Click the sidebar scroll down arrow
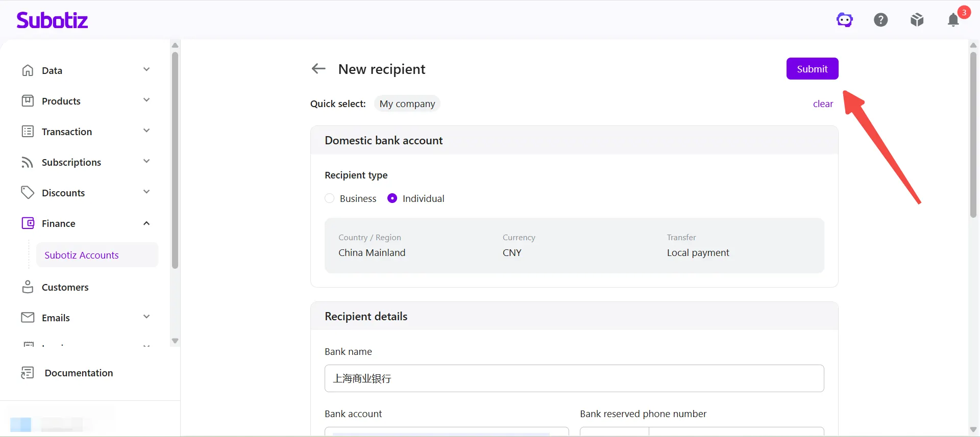980x437 pixels. [x=175, y=341]
